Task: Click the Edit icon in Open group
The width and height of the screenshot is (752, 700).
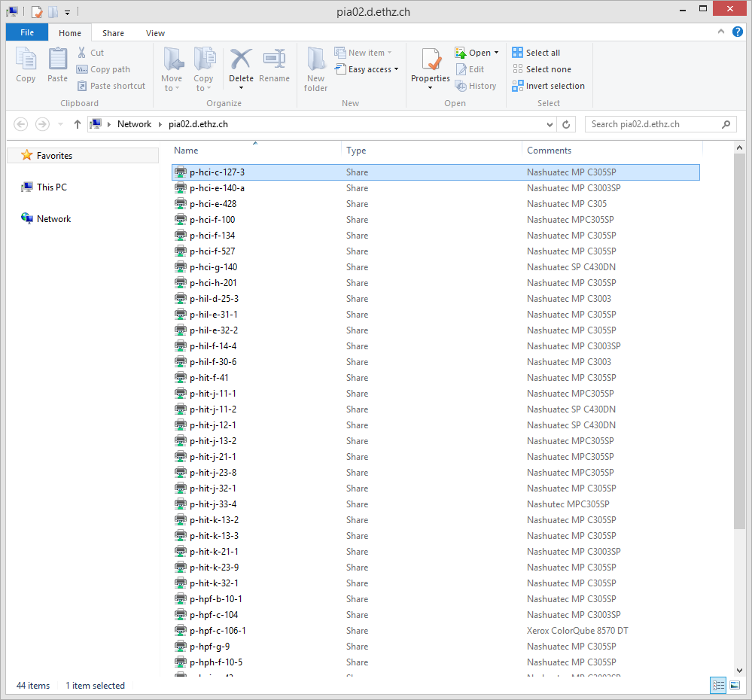Action: (x=461, y=69)
